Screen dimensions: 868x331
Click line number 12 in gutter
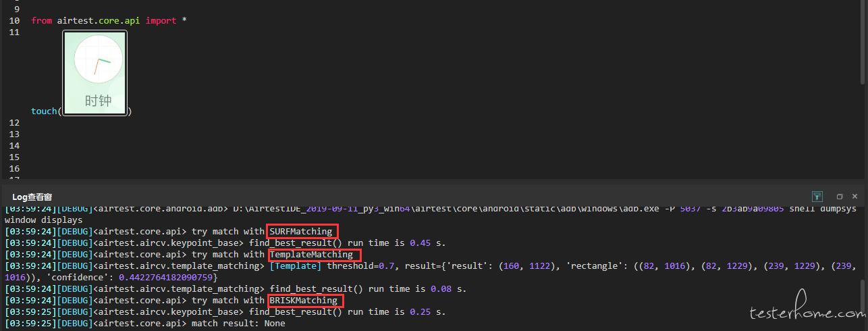point(15,122)
